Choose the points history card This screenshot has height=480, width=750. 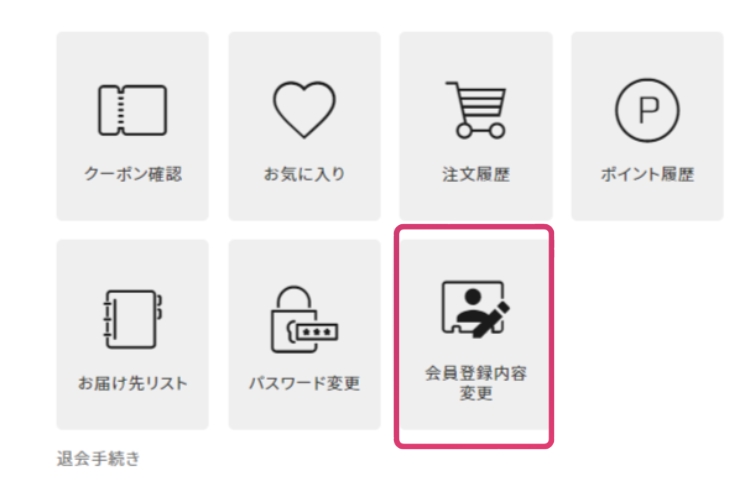pyautogui.click(x=647, y=126)
